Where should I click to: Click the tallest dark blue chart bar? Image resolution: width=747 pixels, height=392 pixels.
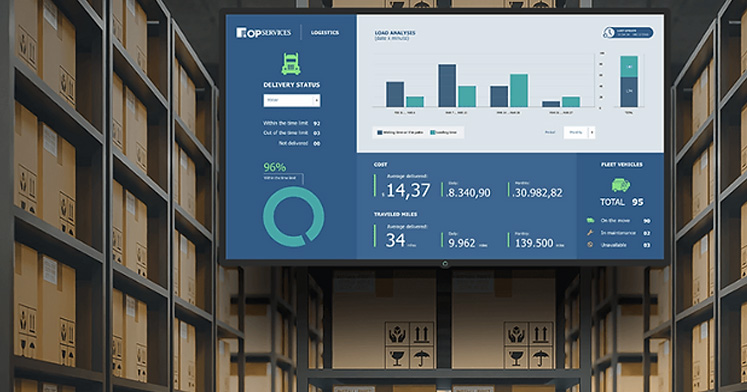[x=447, y=86]
